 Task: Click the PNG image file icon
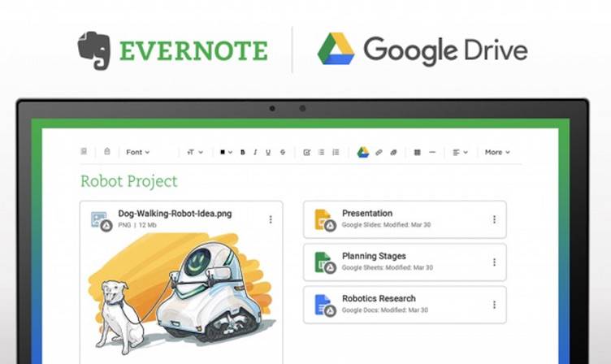click(101, 221)
